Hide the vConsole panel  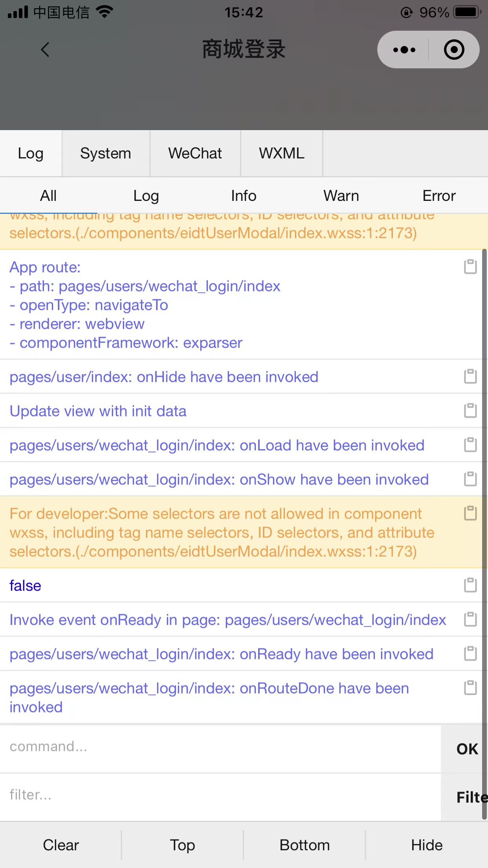click(427, 845)
